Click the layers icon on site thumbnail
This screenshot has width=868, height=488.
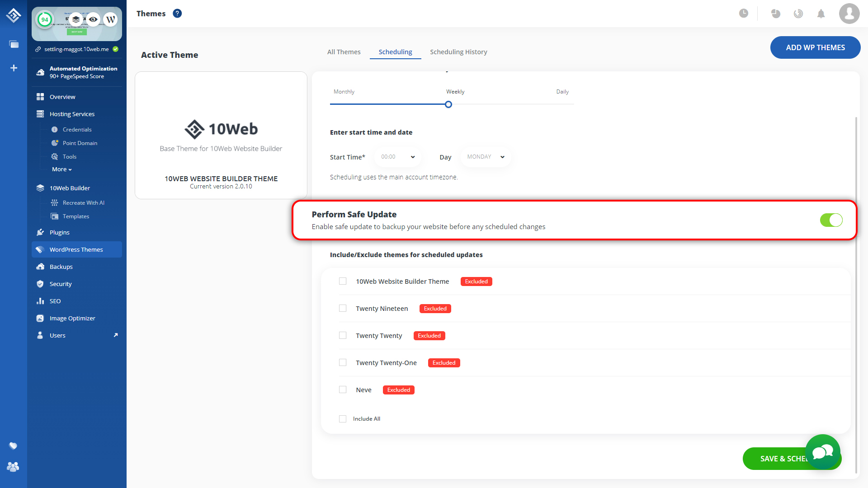pyautogui.click(x=76, y=19)
